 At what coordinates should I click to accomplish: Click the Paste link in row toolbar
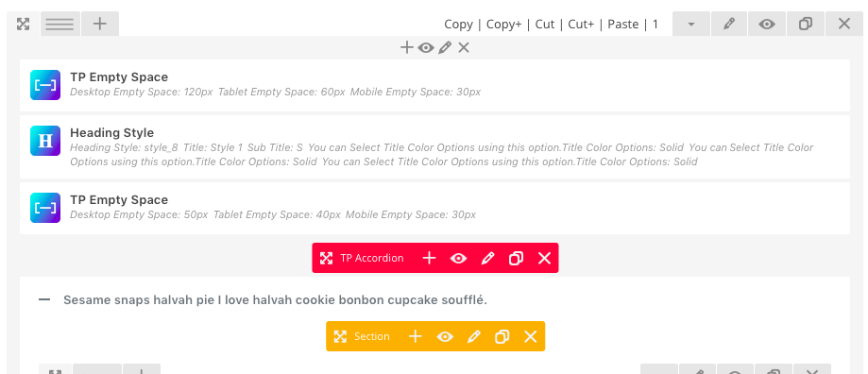click(x=622, y=25)
